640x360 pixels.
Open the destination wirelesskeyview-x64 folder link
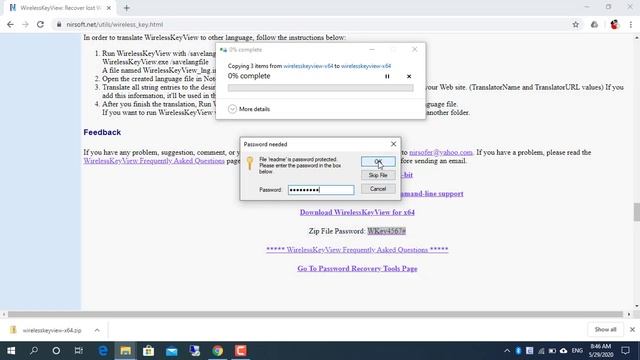pyautogui.click(x=366, y=66)
